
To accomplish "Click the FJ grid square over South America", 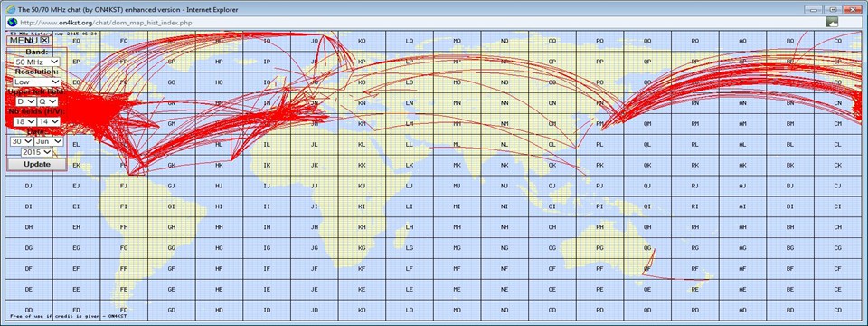I will tap(124, 186).
